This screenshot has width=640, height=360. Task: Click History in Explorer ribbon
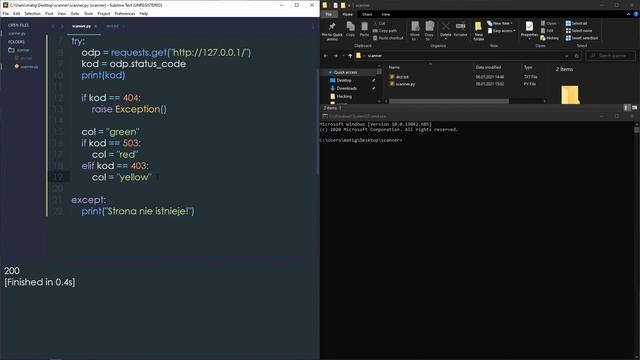pos(549,38)
